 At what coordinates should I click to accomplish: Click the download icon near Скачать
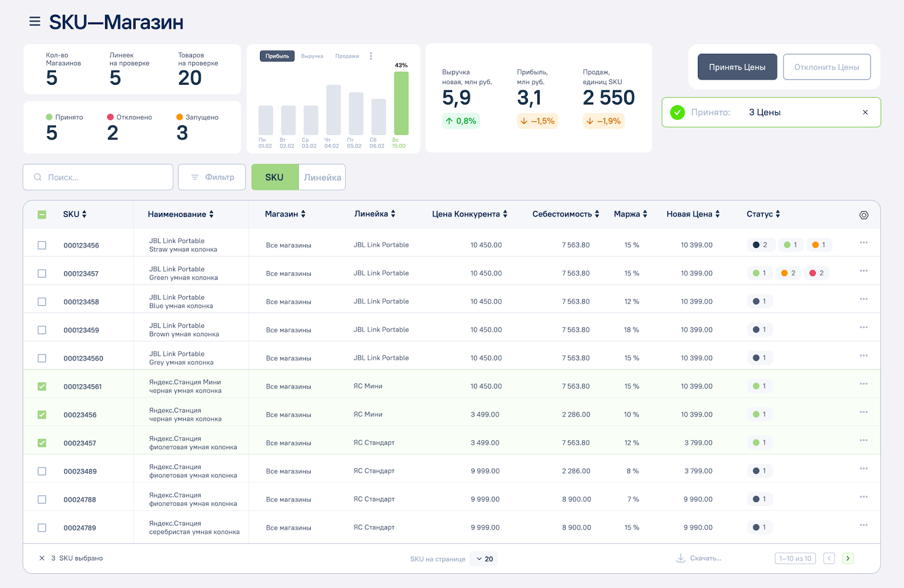point(681,558)
